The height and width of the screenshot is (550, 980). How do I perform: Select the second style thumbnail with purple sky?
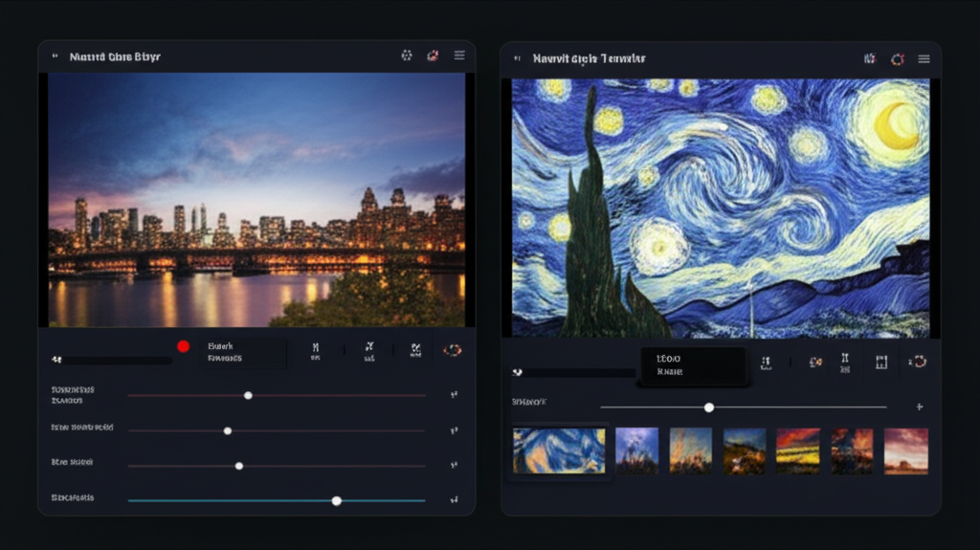point(636,451)
